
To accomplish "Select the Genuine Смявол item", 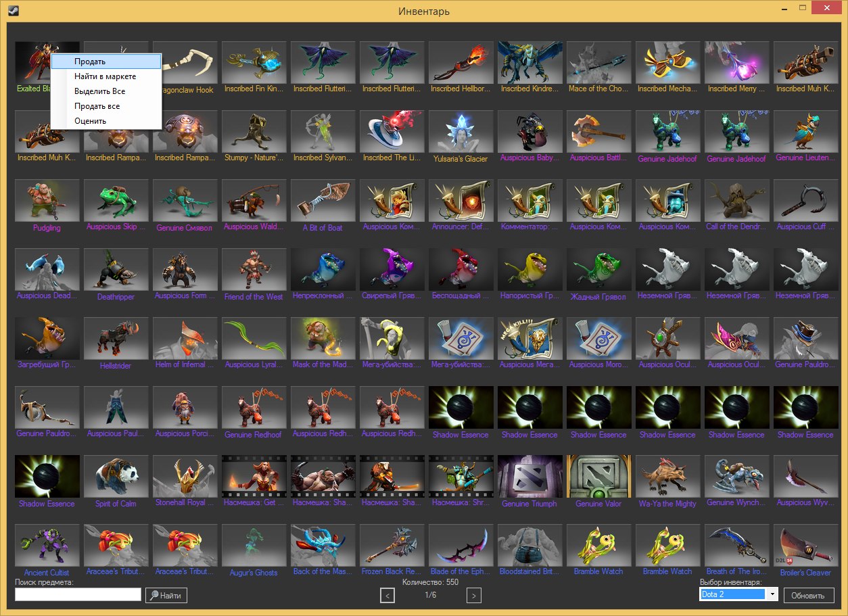I will 185,201.
